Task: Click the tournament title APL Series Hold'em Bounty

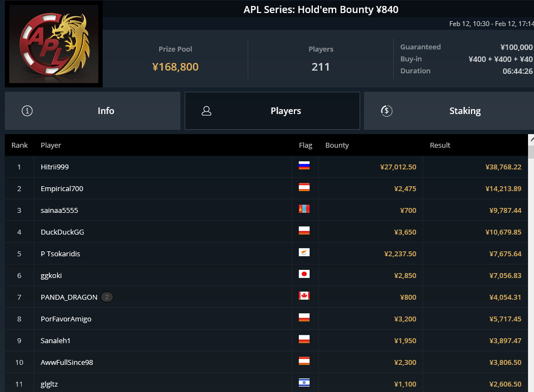Action: coord(321,10)
